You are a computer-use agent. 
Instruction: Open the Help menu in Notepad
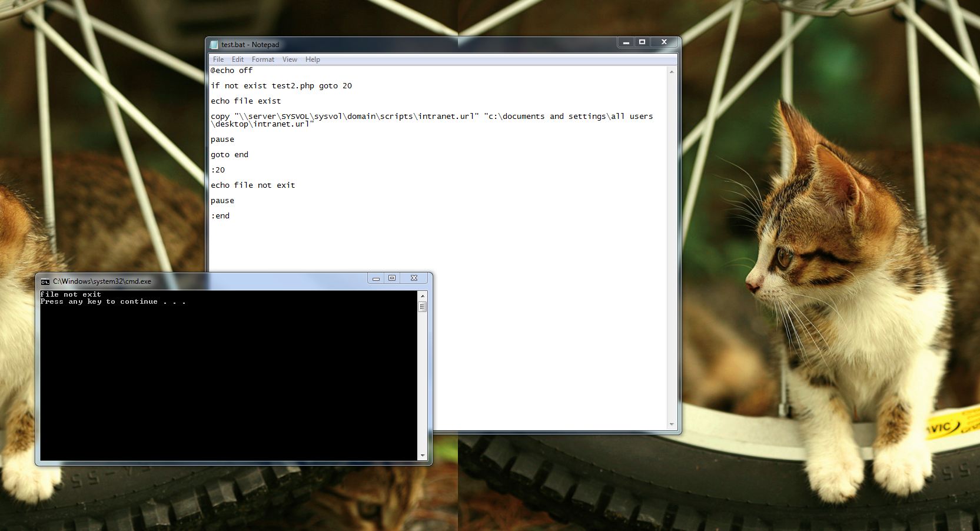pyautogui.click(x=313, y=59)
